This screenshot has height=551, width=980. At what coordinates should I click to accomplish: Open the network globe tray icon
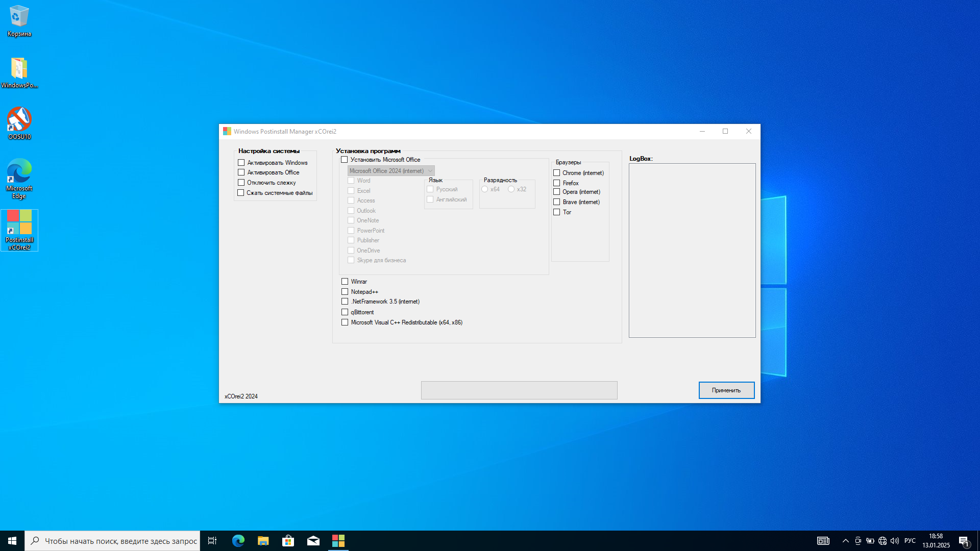883,541
